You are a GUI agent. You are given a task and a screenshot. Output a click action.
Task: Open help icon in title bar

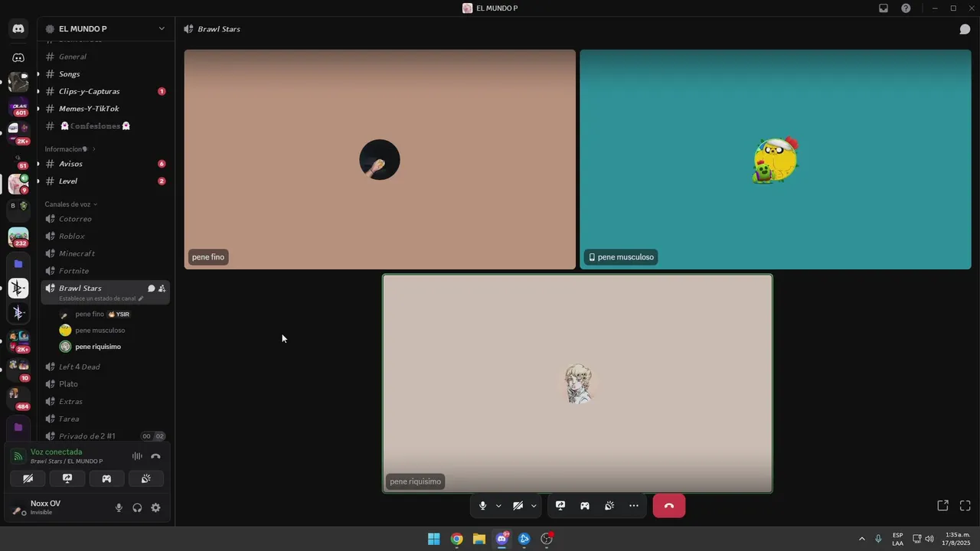coord(906,8)
